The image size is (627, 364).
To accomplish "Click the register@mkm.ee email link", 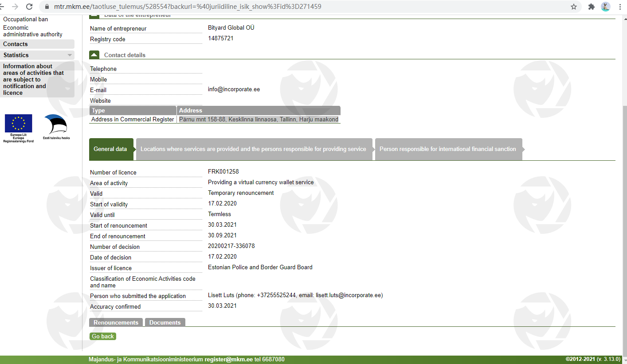I will (x=229, y=360).
